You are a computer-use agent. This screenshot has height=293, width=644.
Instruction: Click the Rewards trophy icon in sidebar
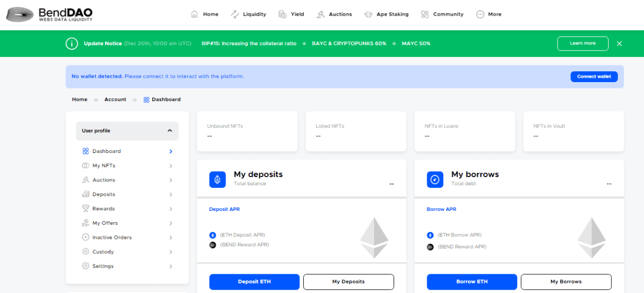click(85, 209)
